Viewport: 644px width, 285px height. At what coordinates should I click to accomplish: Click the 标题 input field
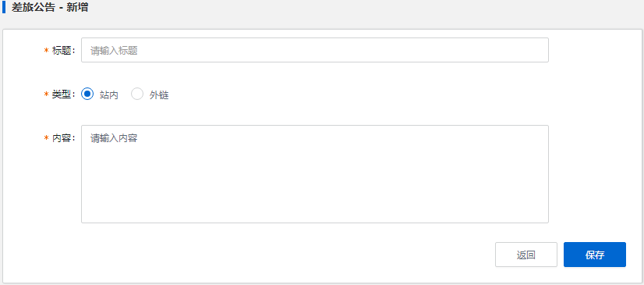pos(315,50)
